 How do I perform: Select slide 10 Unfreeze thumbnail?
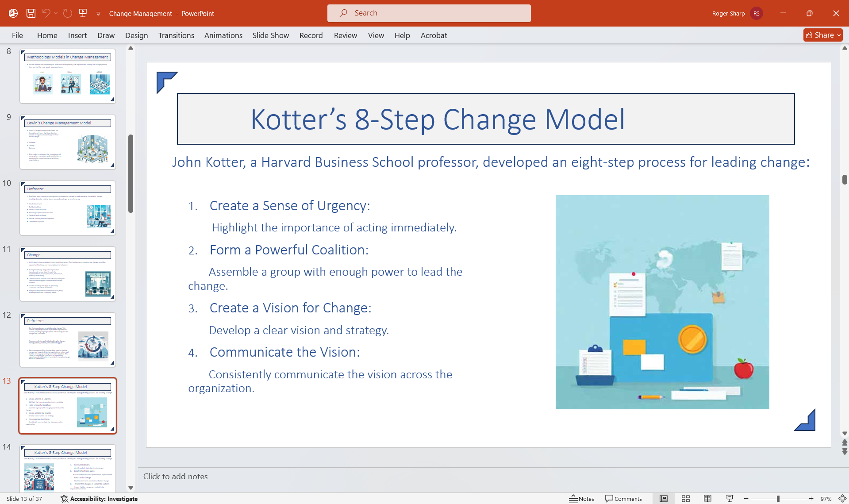[68, 208]
